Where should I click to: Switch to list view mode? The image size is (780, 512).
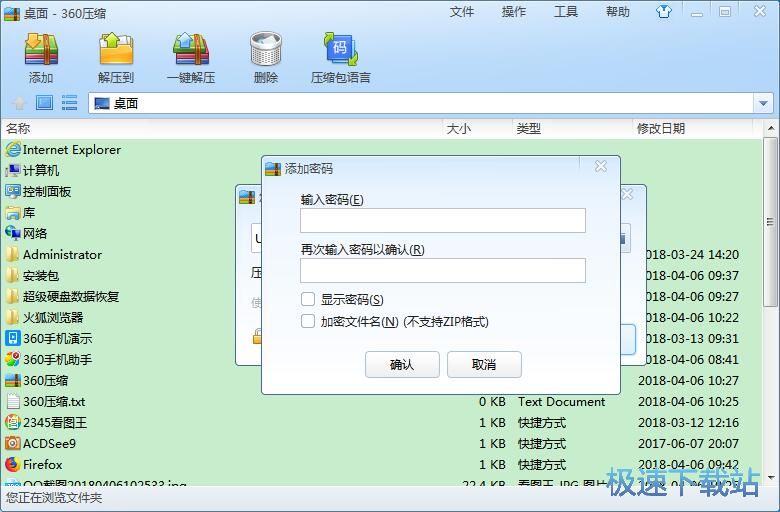pyautogui.click(x=69, y=103)
